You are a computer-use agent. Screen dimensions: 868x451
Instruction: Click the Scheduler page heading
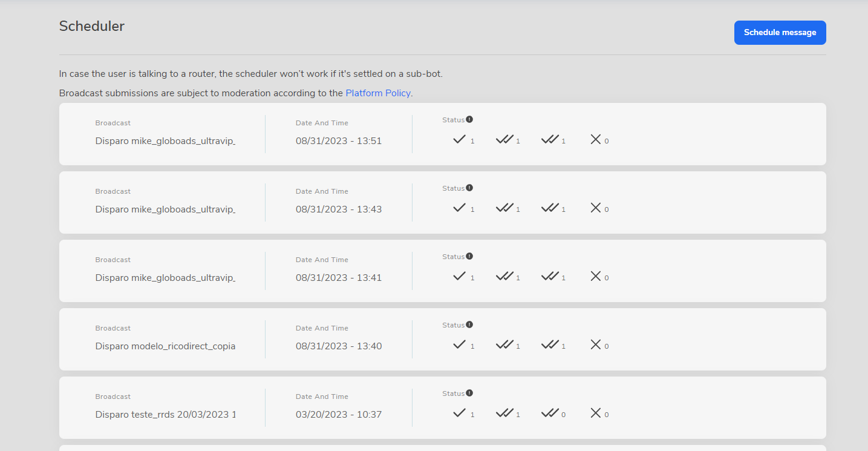coord(92,26)
